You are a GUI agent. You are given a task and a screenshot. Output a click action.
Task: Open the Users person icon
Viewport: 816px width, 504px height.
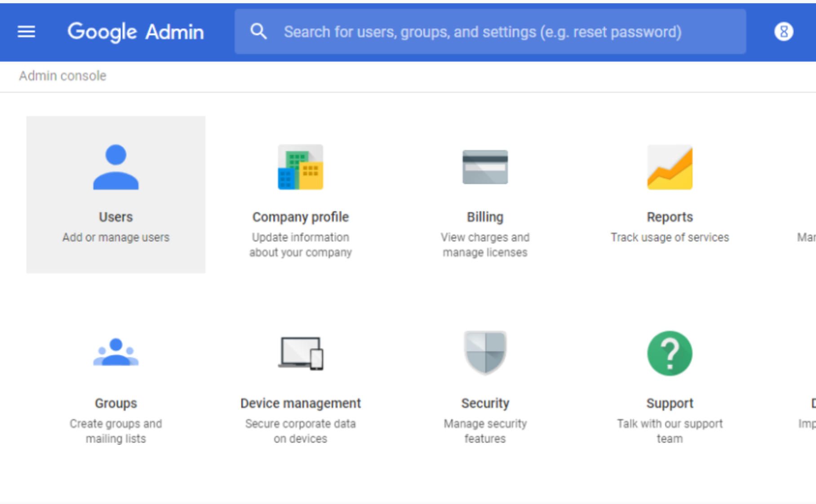(116, 167)
